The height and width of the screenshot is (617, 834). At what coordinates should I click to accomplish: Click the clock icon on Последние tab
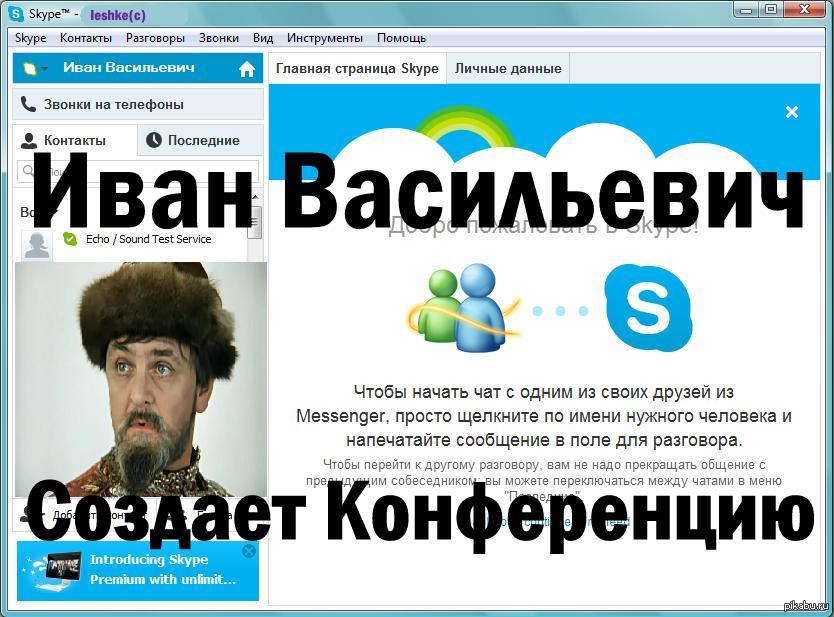click(154, 140)
